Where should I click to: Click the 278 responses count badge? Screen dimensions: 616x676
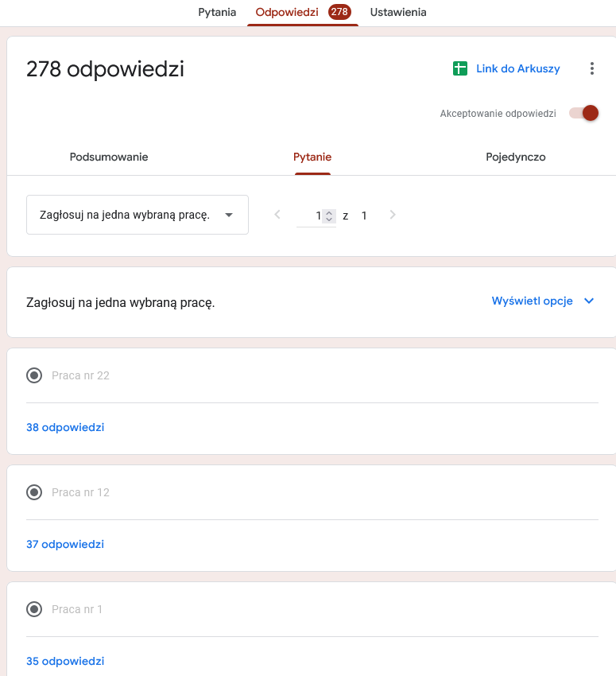340,12
